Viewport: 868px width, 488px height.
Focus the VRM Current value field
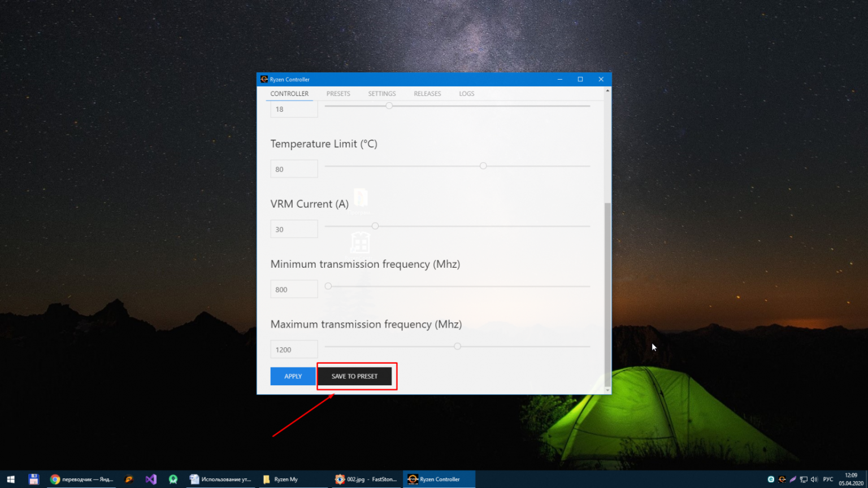click(x=294, y=229)
